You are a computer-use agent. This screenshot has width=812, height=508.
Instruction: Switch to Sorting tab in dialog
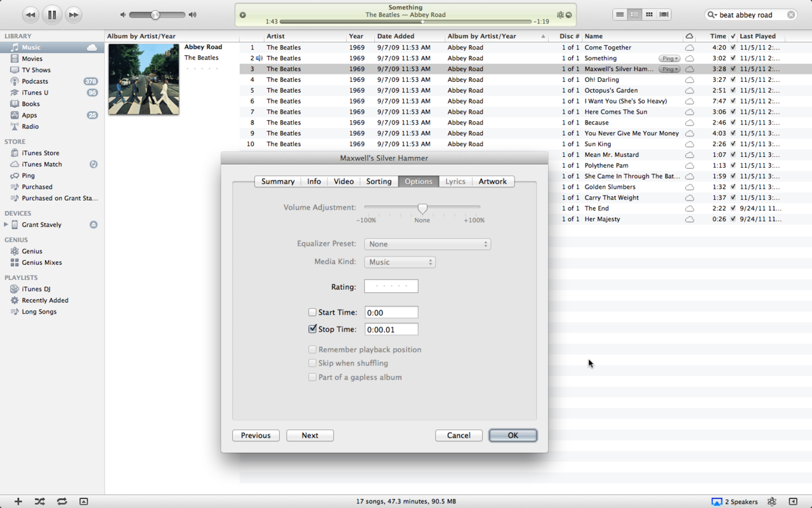379,182
